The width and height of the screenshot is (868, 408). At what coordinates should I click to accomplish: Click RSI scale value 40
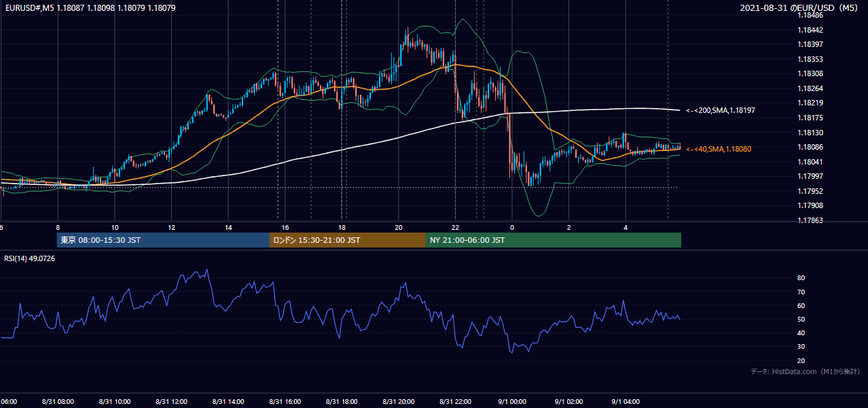pos(801,333)
